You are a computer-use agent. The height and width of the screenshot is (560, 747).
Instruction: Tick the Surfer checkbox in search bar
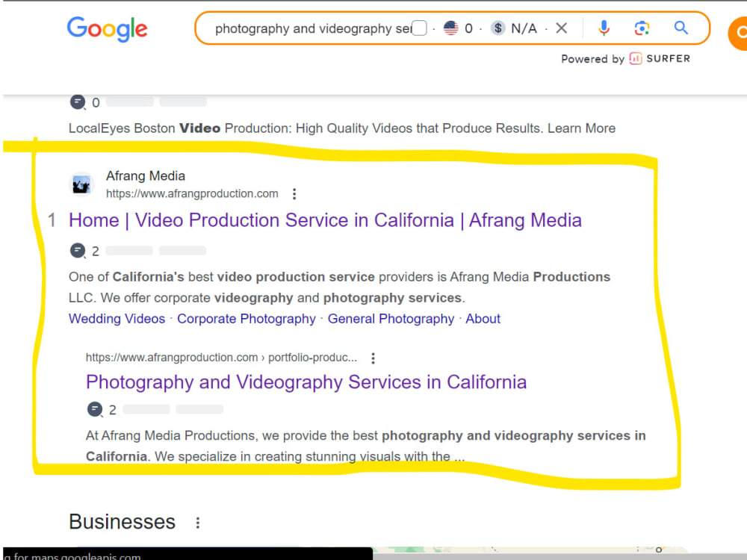(x=419, y=28)
